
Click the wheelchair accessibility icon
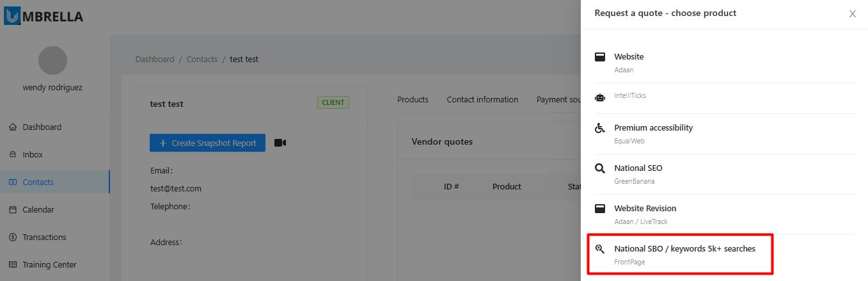click(600, 127)
